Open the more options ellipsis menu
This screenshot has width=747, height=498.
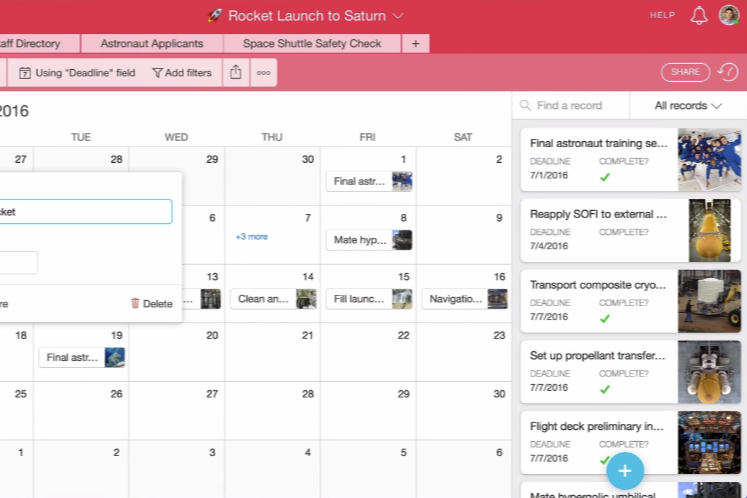click(x=263, y=72)
